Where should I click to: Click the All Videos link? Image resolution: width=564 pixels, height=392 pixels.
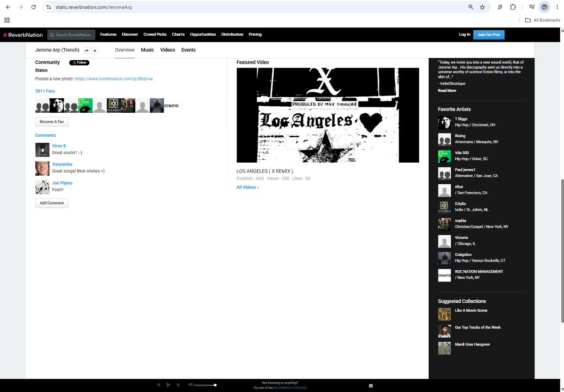click(248, 188)
